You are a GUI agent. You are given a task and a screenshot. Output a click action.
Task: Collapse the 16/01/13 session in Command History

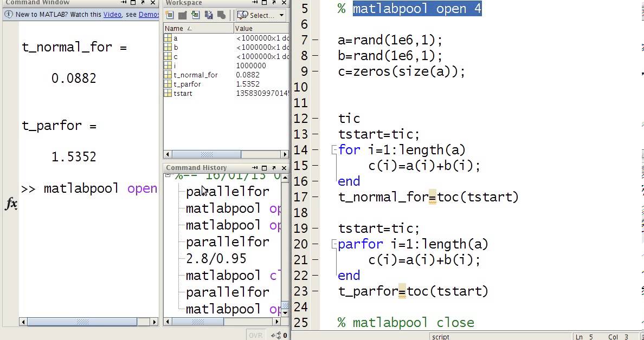tap(168, 175)
